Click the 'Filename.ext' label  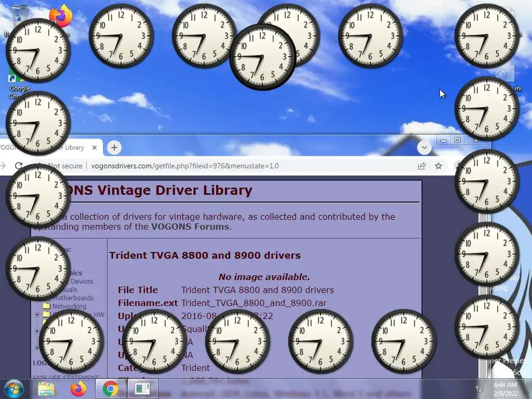pos(148,303)
